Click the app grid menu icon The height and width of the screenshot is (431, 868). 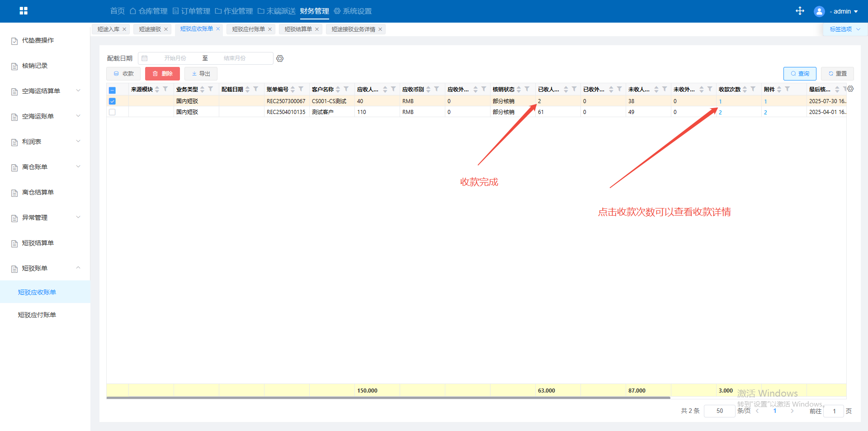coord(24,11)
